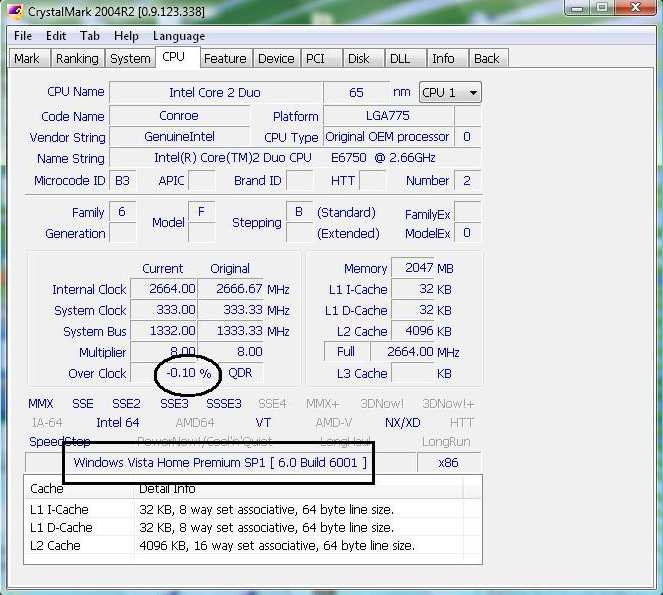This screenshot has height=595, width=663.
Task: Expand the CPU 1 selector dropdown
Action: [450, 92]
